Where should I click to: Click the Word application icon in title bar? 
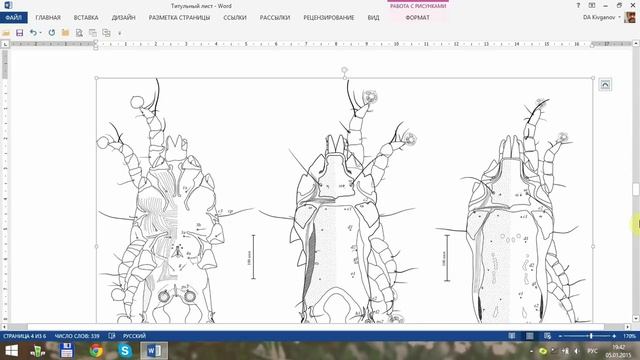click(8, 5)
